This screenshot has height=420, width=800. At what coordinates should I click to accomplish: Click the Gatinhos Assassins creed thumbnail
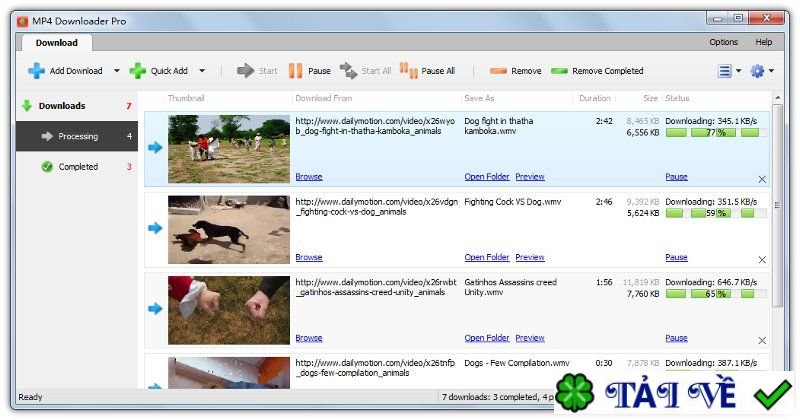229,310
